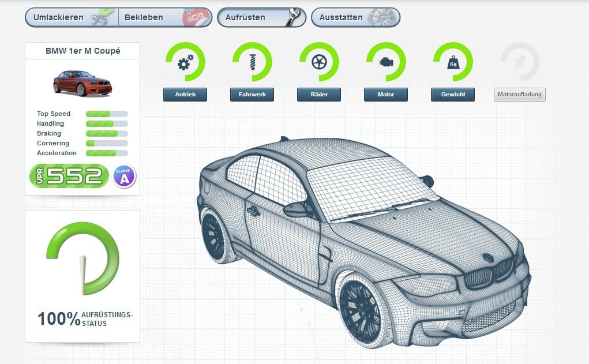
Task: Select the Gewicht weight icon
Action: [452, 62]
